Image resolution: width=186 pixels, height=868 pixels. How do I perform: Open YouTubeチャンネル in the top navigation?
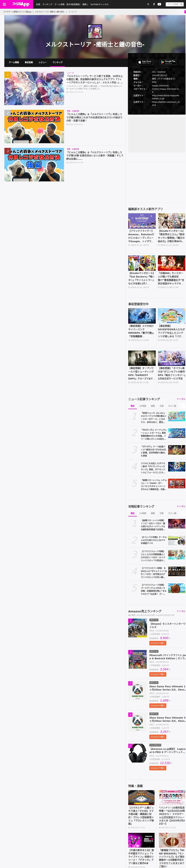(99, 4)
